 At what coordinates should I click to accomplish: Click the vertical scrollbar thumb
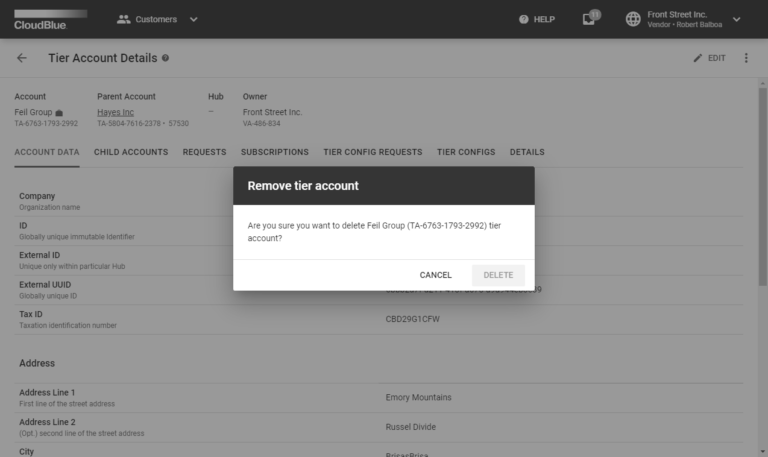[x=763, y=186]
